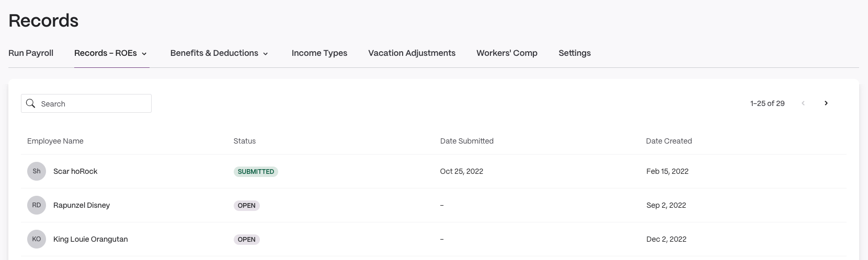Click Rapunzel Disney's RD avatar
Image resolution: width=868 pixels, height=260 pixels.
[37, 205]
